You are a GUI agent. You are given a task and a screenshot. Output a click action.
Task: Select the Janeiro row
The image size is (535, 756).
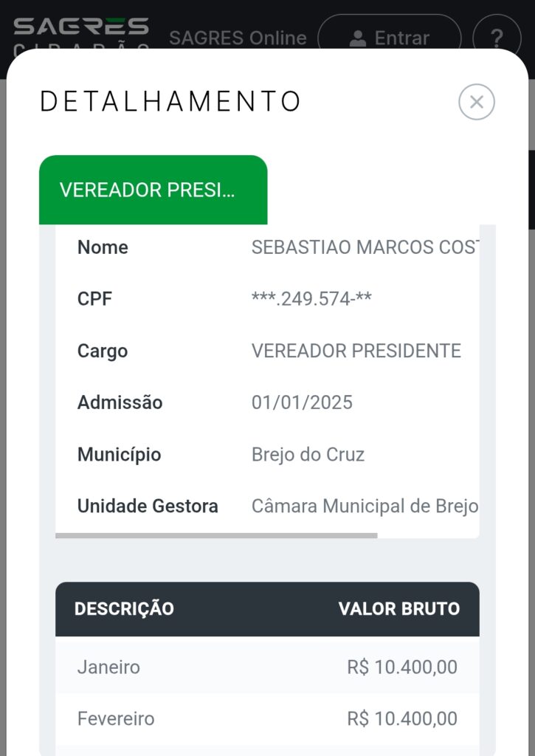tap(267, 667)
